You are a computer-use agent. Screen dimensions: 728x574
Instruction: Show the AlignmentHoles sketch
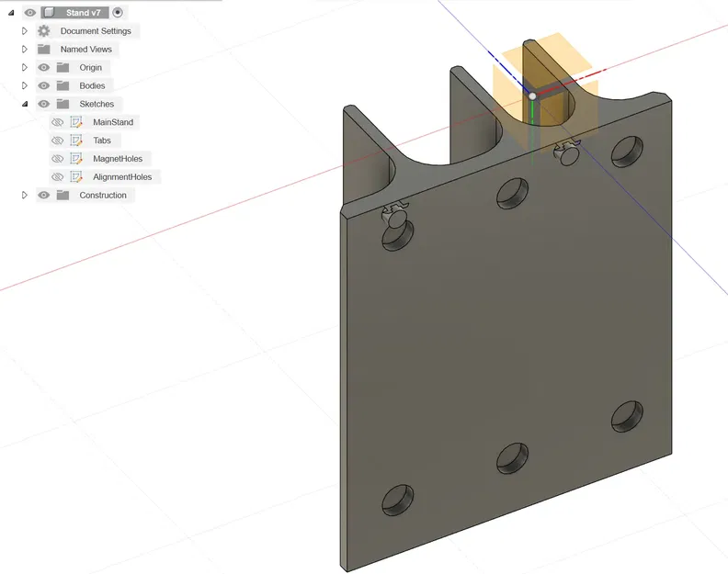pyautogui.click(x=58, y=177)
